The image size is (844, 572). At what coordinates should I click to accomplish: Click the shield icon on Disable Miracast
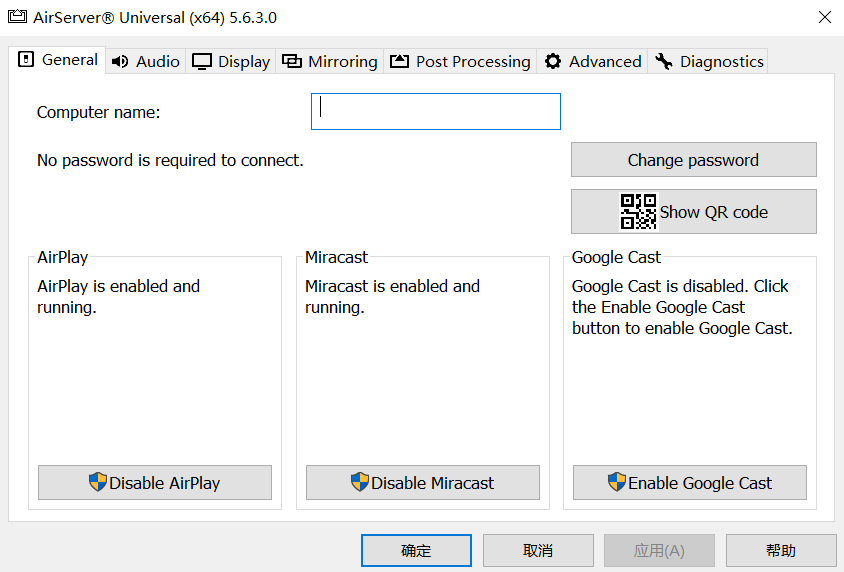pyautogui.click(x=360, y=482)
